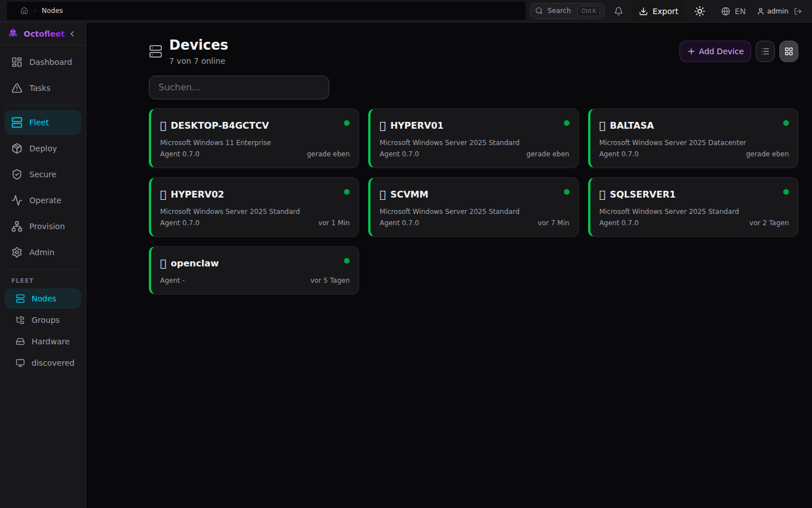
Task: Switch to list view for devices
Action: pyautogui.click(x=765, y=51)
